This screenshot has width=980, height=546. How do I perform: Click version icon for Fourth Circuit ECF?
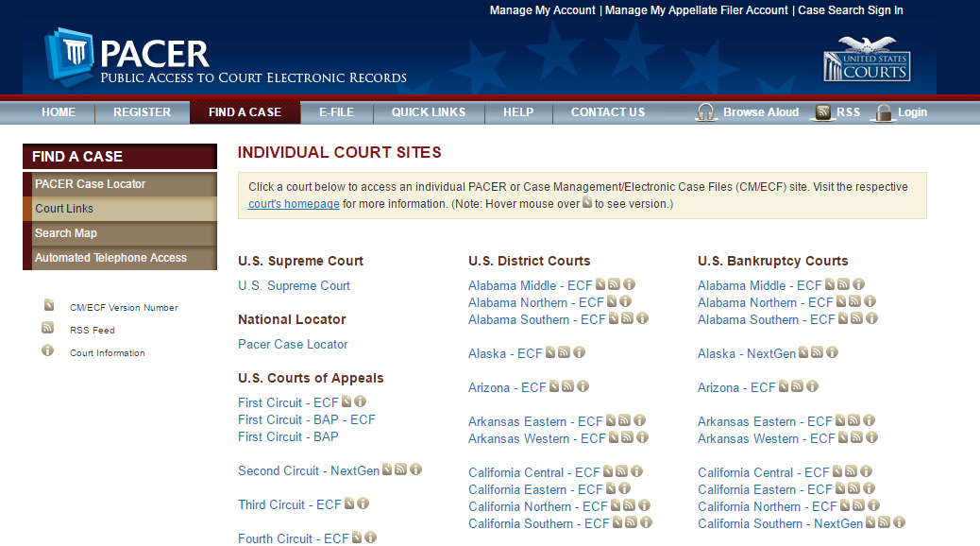357,537
